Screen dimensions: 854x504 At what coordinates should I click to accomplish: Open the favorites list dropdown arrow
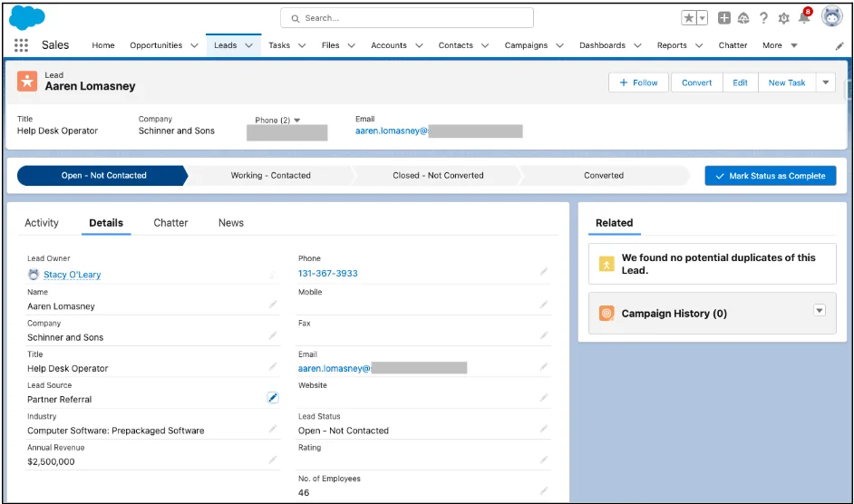point(702,18)
